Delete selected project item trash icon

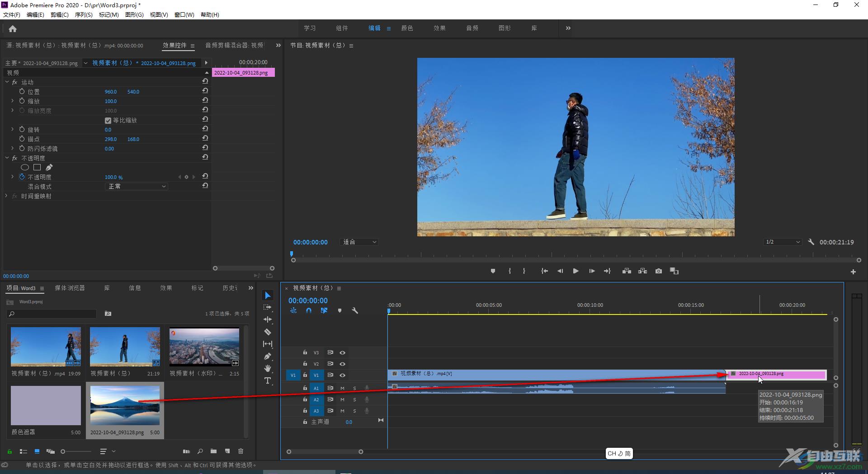[x=241, y=451]
